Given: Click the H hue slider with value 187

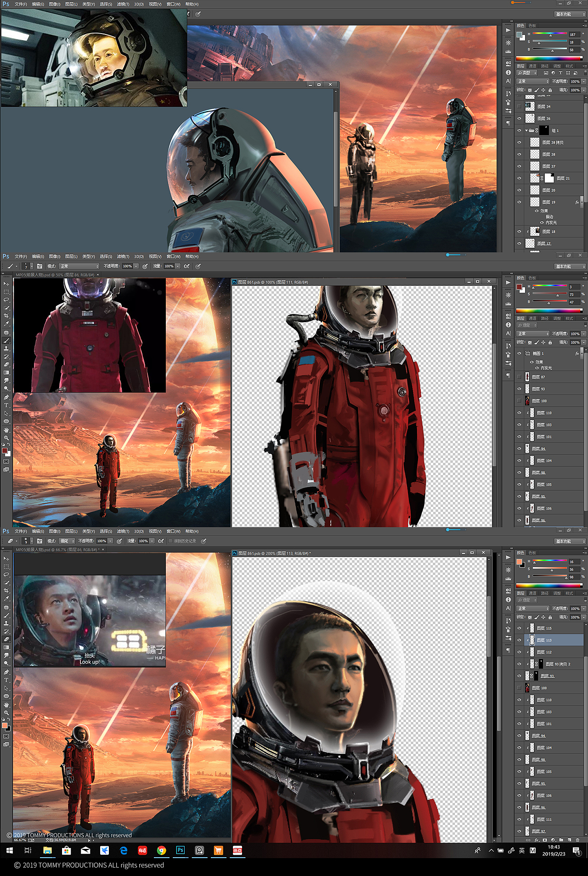Looking at the screenshot, I should pos(550,34).
